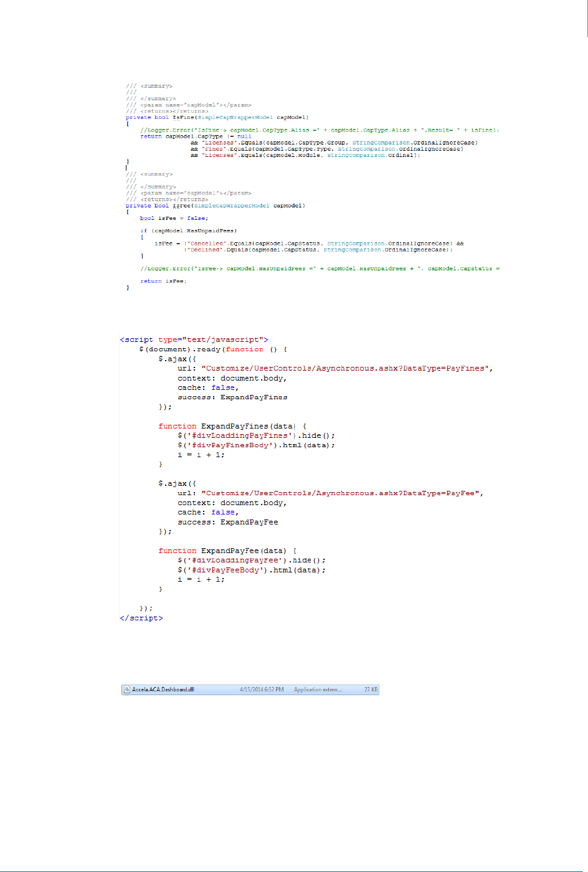Click the date modified 4/15/2014 6:52 PM
Screen dimensions: 588x872
(x=262, y=690)
